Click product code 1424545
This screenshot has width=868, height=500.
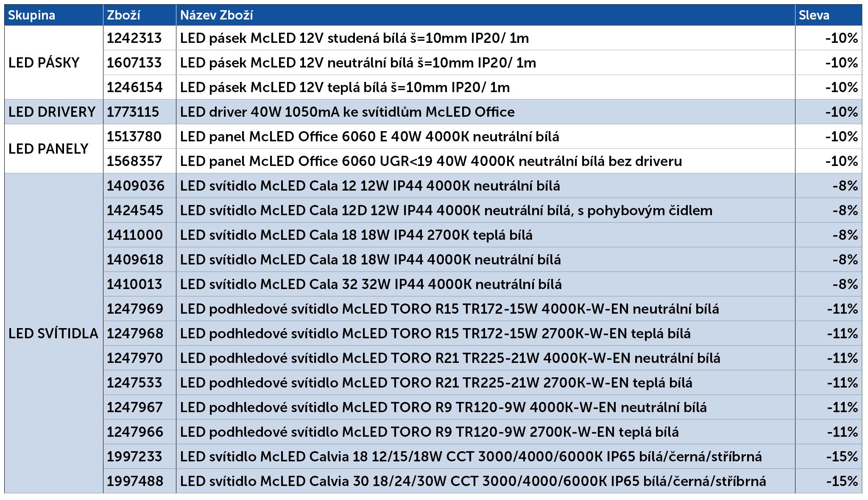135,211
